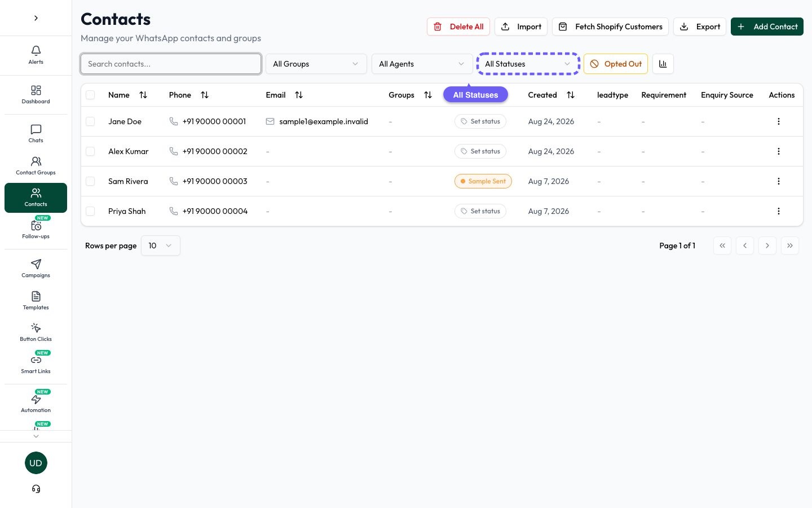Click the Delete All button
Image resolution: width=812 pixels, height=508 pixels.
click(x=458, y=27)
